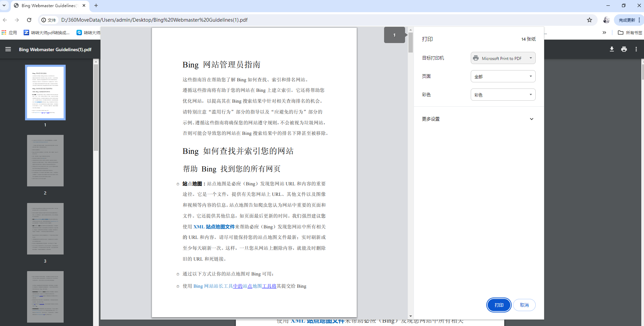Viewport: 644px width, 326px height.
Task: Click the 打印 button
Action: [498, 305]
